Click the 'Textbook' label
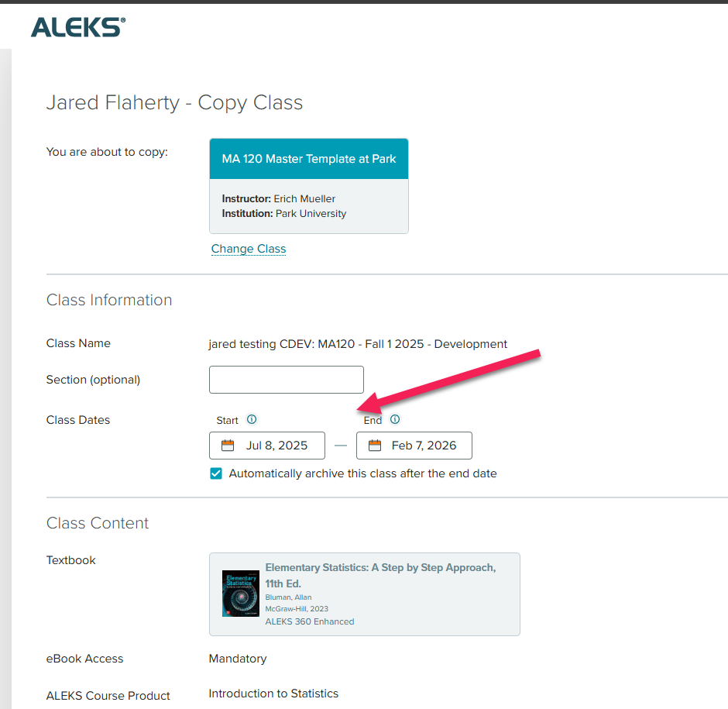The height and width of the screenshot is (709, 728). [x=71, y=560]
